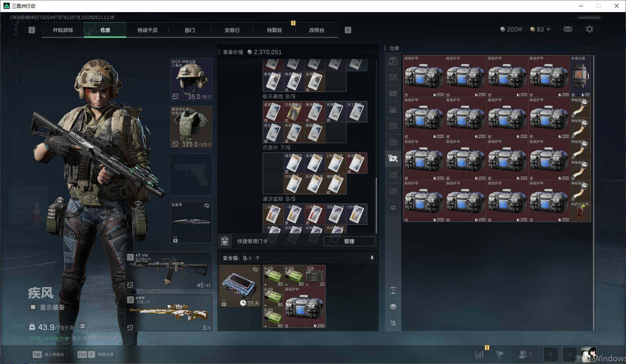Switch to the 仓库 tab

(x=105, y=30)
